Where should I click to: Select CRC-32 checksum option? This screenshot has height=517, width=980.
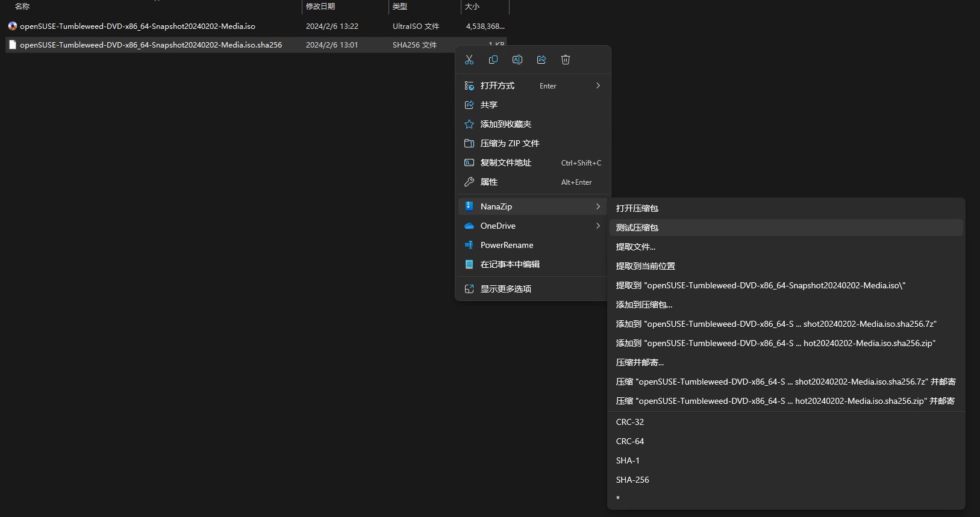pos(630,422)
